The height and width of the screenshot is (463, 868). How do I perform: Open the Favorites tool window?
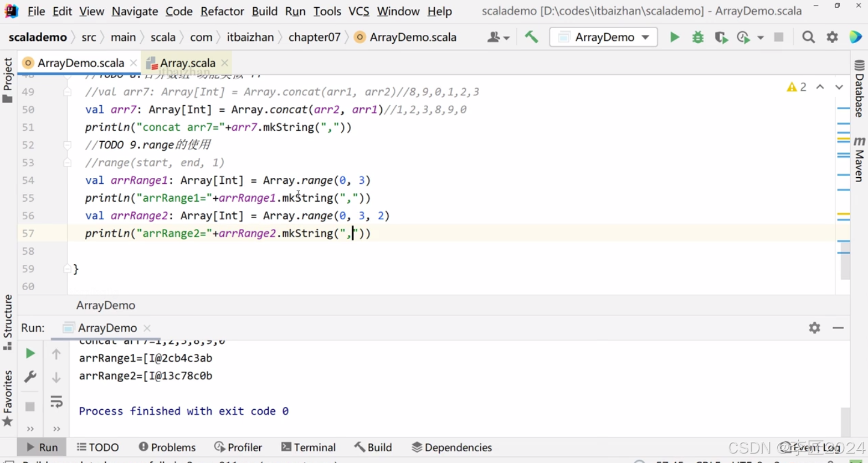click(8, 399)
